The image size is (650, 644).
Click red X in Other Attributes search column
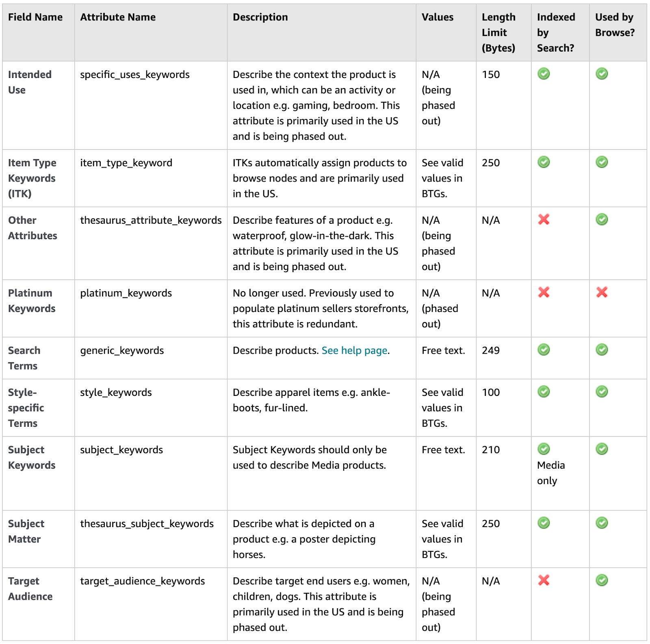[x=544, y=220]
